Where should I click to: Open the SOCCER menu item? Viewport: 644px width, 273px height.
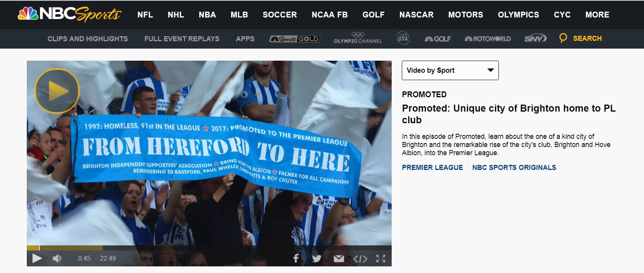point(279,15)
